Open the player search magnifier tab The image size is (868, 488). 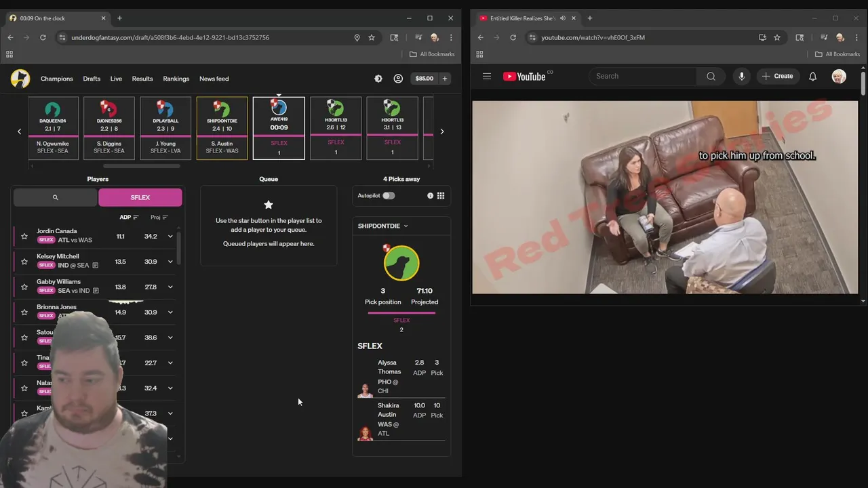pos(56,197)
